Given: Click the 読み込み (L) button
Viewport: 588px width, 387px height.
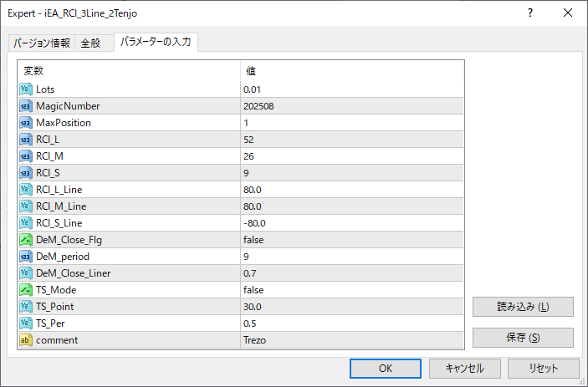Looking at the screenshot, I should click(523, 307).
